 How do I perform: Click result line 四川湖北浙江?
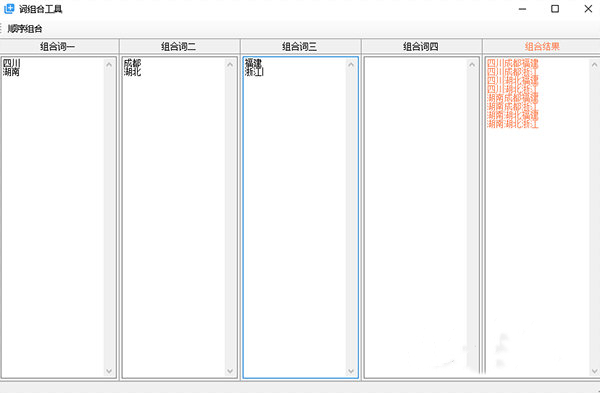tap(513, 89)
